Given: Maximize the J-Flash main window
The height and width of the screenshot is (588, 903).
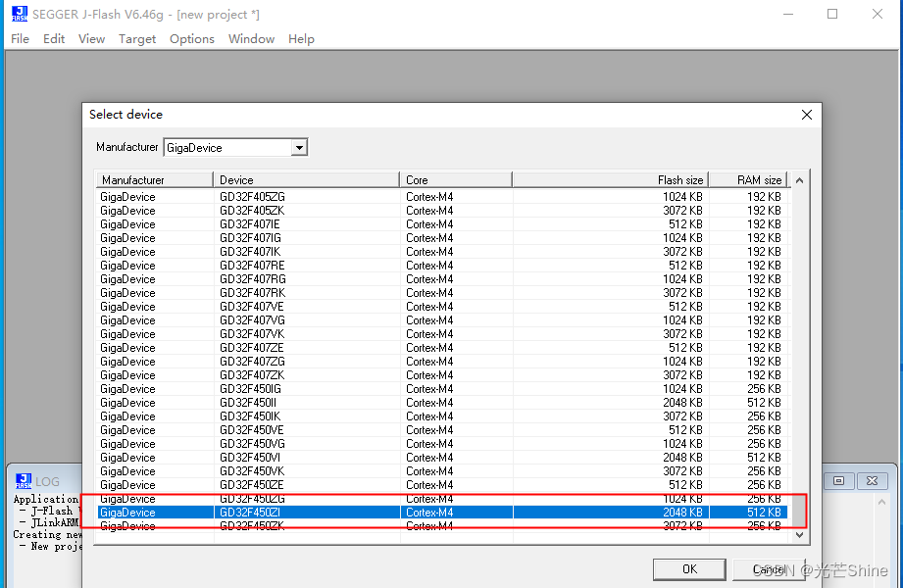Looking at the screenshot, I should (x=832, y=14).
